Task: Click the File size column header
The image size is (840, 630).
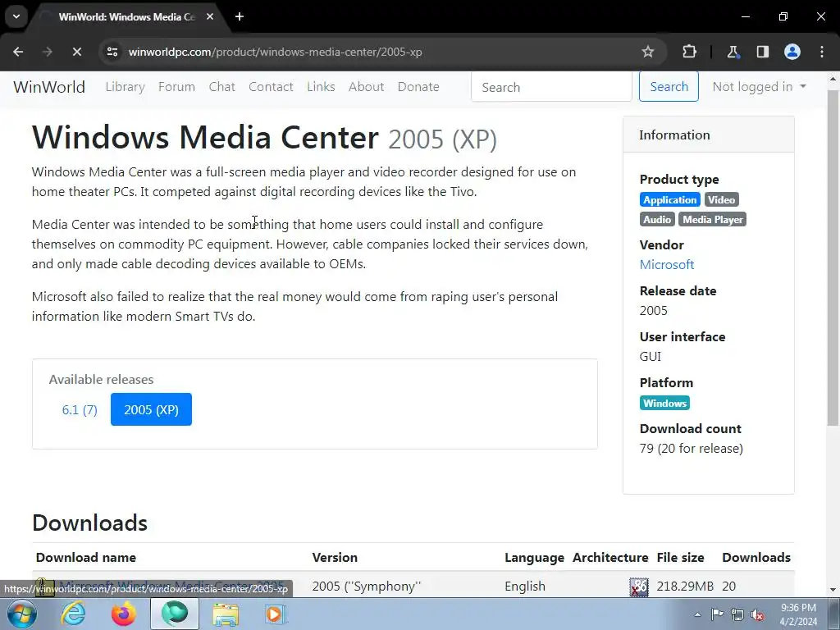Action: pos(680,557)
